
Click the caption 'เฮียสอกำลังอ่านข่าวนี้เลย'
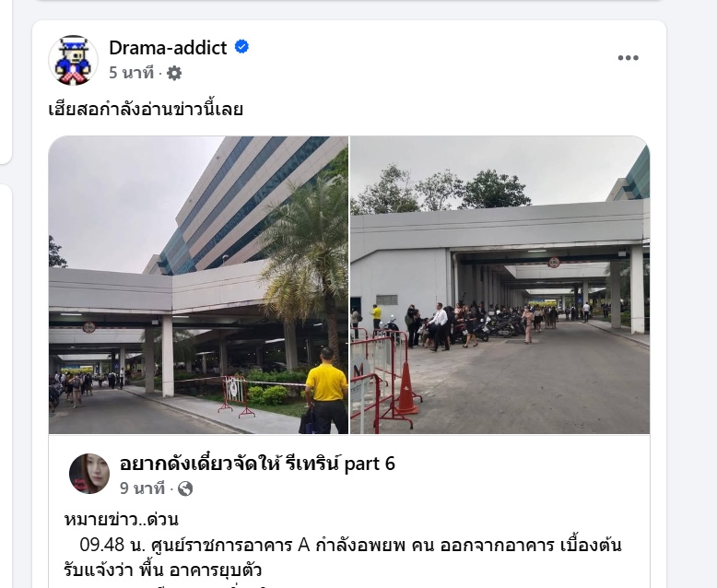point(146,110)
